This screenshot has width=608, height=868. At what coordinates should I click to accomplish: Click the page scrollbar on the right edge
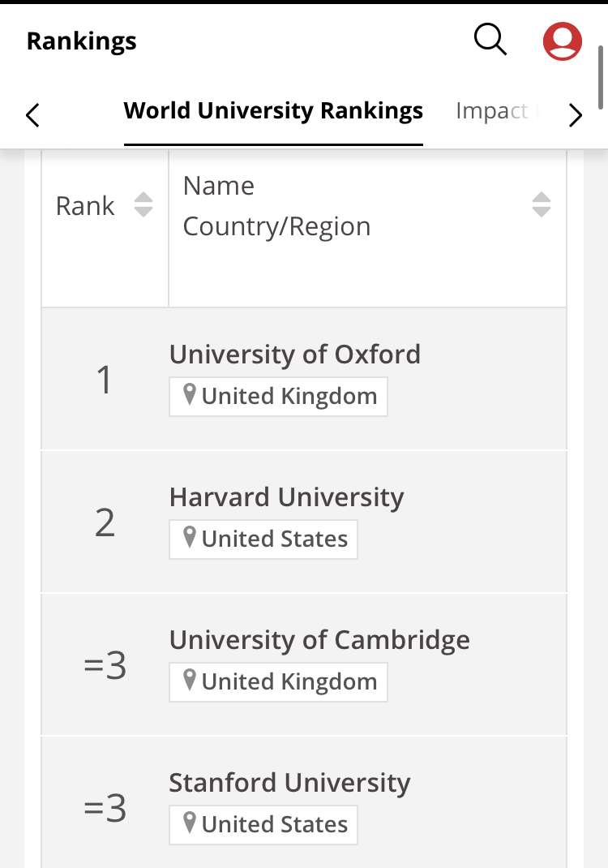pos(601,78)
